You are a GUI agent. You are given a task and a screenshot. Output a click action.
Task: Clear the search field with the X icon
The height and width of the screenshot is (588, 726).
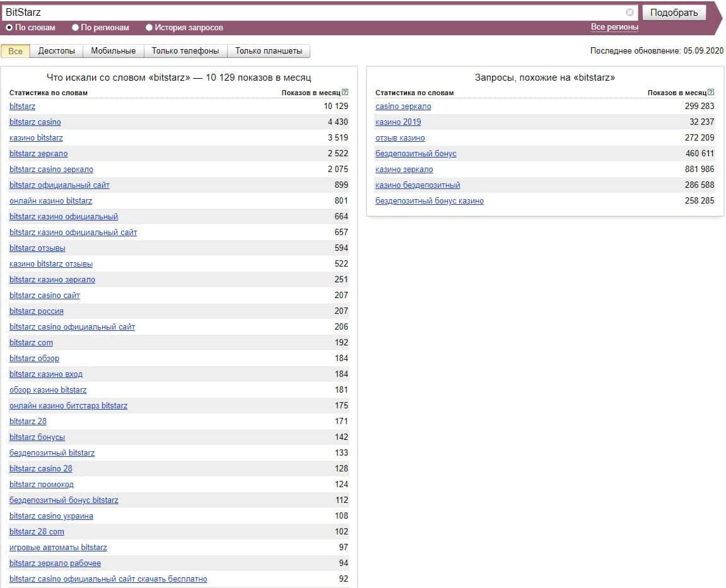[629, 13]
